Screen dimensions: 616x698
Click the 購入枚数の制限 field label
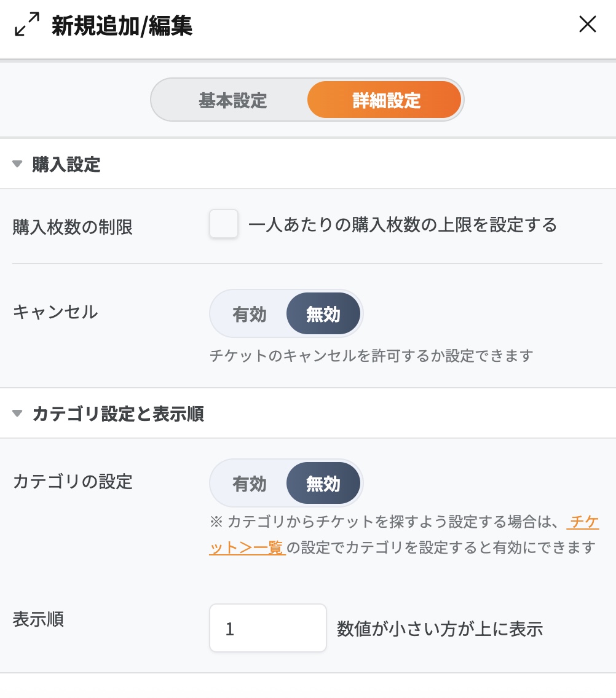tap(73, 227)
